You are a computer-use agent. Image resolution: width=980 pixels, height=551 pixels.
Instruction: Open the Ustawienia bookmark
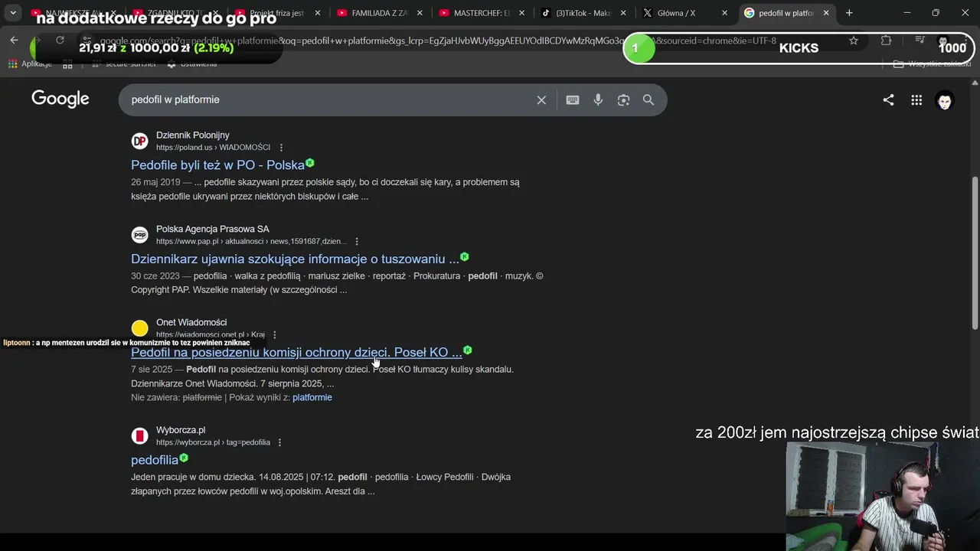click(x=192, y=64)
